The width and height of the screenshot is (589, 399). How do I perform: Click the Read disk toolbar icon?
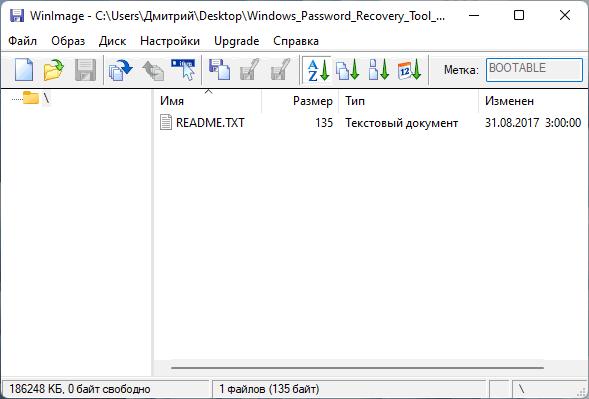[219, 70]
